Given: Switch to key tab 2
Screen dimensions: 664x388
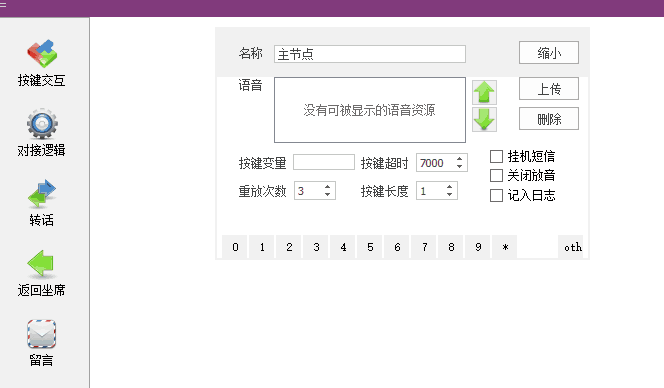Looking at the screenshot, I should 289,247.
